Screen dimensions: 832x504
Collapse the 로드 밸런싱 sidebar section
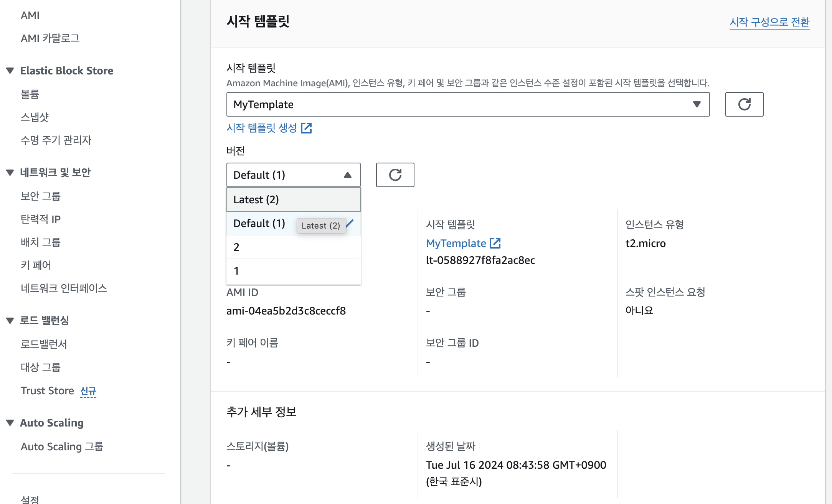10,320
